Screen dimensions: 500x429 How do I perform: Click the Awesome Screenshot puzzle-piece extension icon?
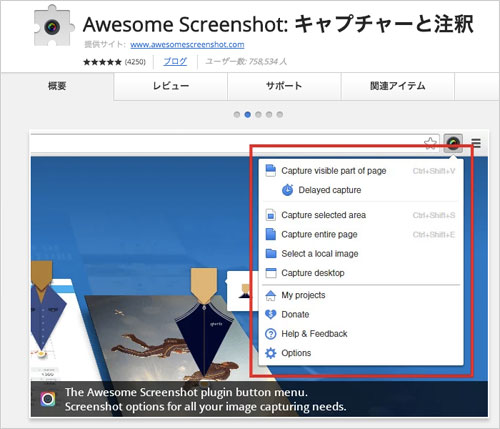tap(54, 25)
